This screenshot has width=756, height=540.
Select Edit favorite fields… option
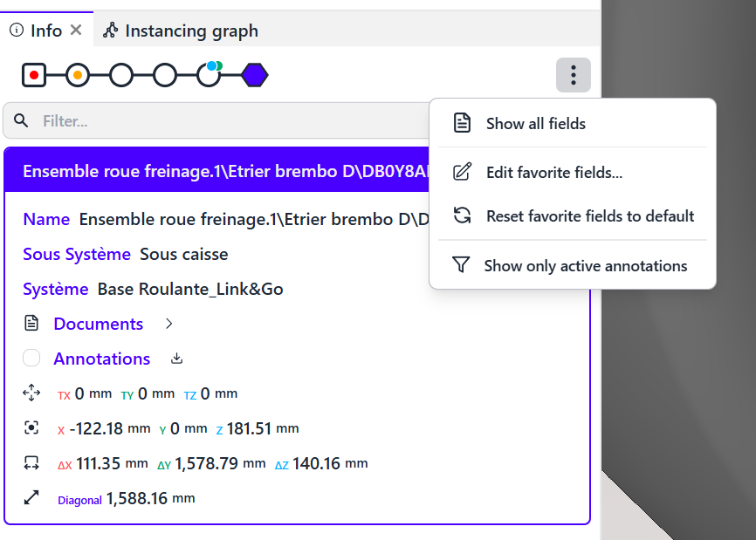(553, 173)
